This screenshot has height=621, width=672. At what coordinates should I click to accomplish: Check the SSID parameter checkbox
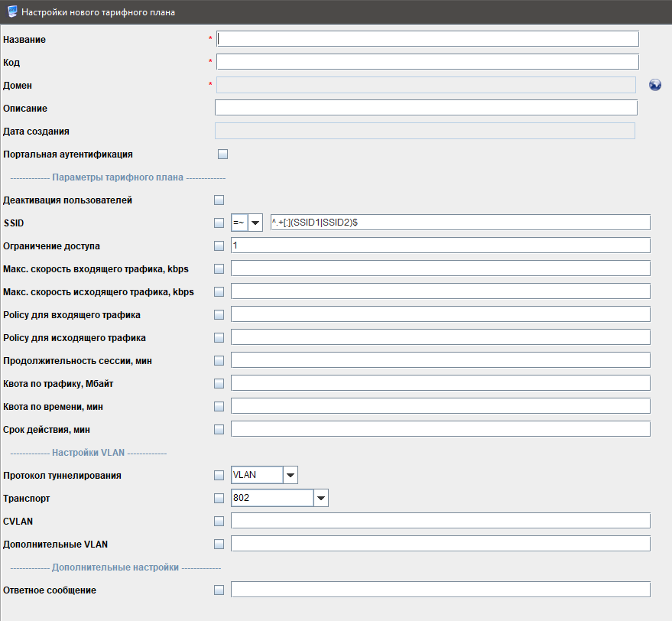coord(219,223)
